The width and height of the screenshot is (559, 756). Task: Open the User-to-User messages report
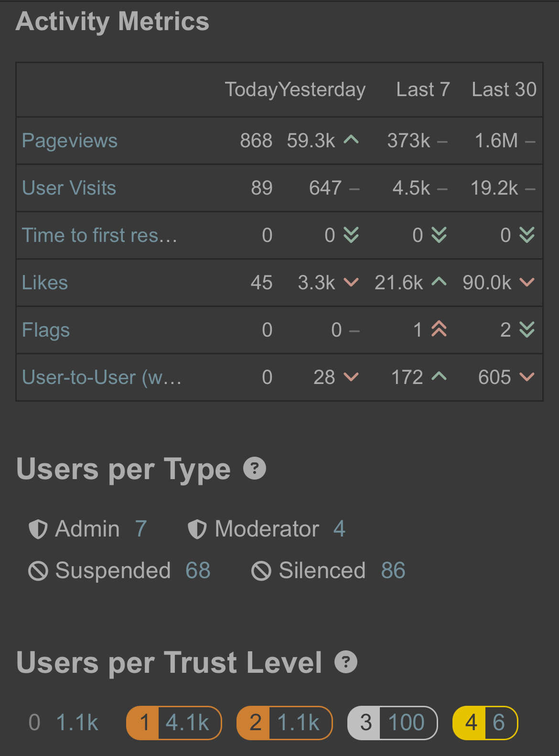(102, 377)
